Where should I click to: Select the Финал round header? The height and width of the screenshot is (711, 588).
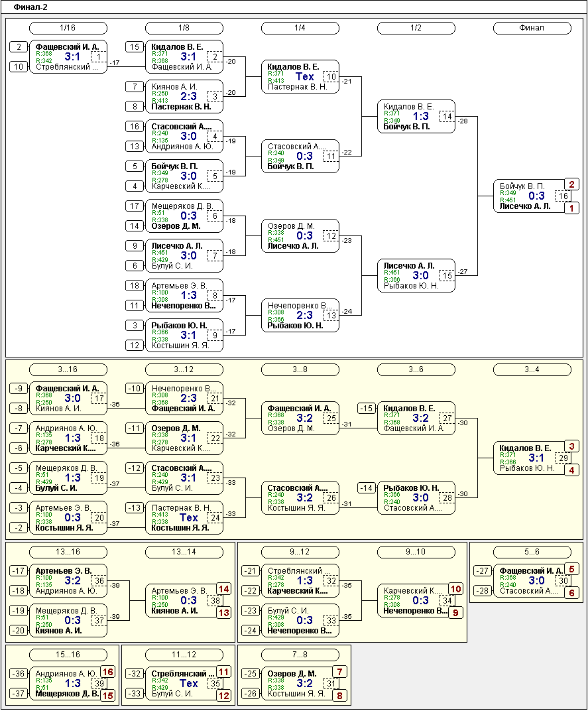(x=532, y=28)
